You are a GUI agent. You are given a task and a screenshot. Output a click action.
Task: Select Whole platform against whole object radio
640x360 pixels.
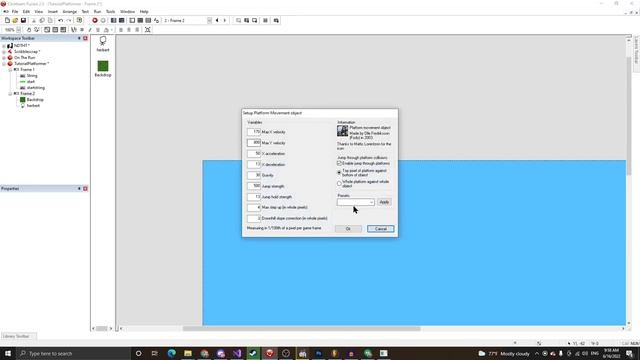coord(339,184)
